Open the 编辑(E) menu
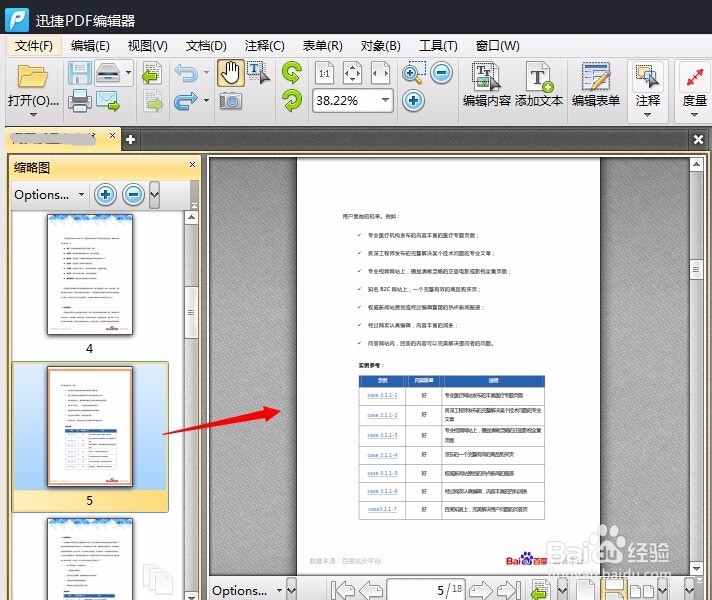This screenshot has height=600, width=712. coord(90,46)
